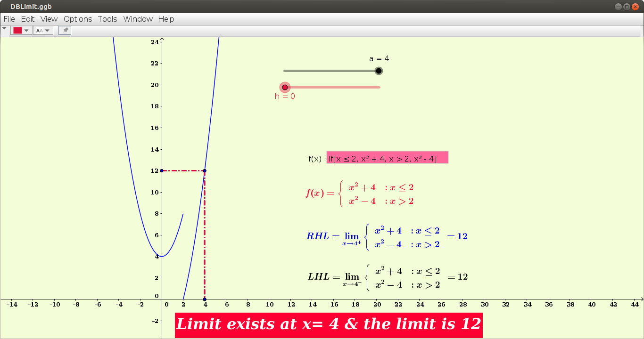
Task: Click the pin position icon in the style bar
Action: [65, 30]
